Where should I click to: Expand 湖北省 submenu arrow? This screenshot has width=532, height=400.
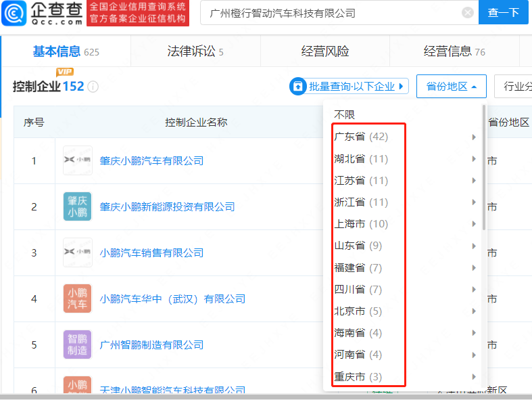point(474,158)
